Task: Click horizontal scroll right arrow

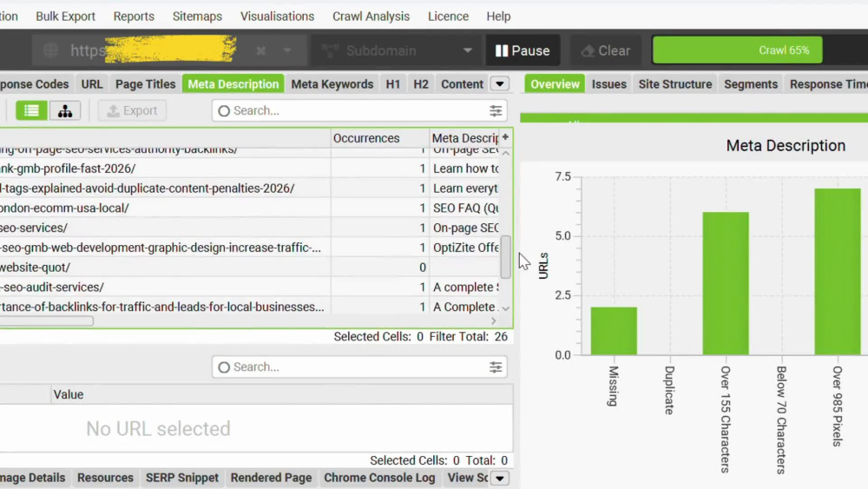Action: pos(493,321)
